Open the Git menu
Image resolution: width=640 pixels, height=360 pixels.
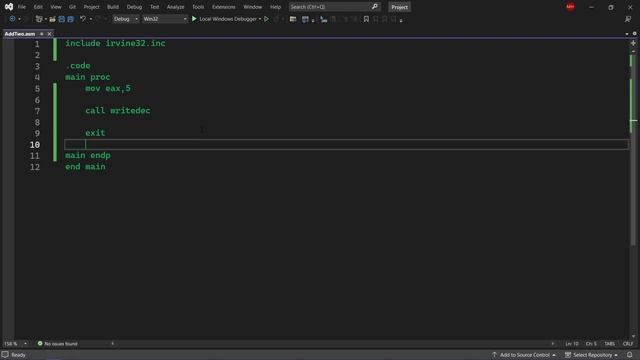(x=72, y=7)
